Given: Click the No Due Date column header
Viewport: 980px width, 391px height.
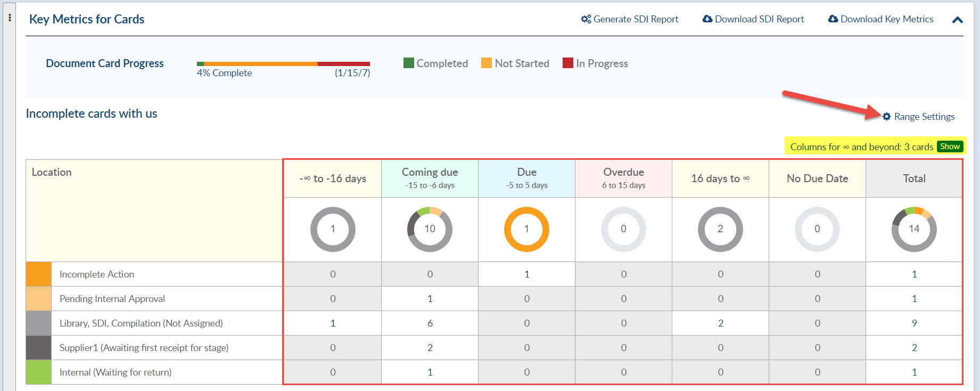Looking at the screenshot, I should (817, 178).
